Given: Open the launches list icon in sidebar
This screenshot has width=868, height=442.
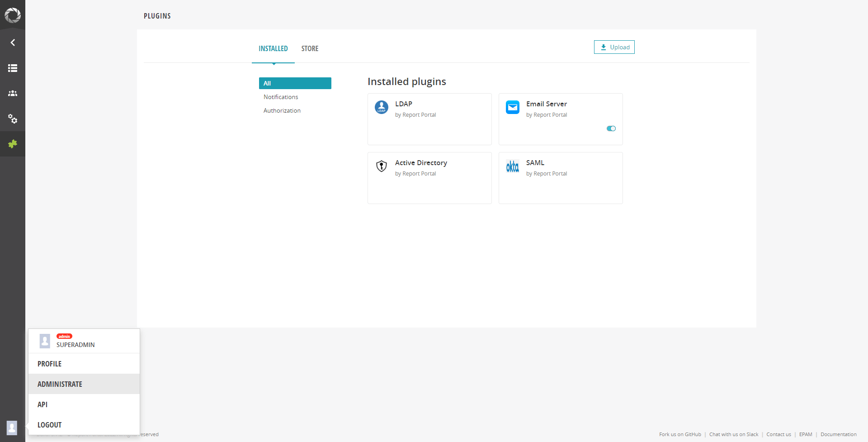Looking at the screenshot, I should (x=12, y=68).
